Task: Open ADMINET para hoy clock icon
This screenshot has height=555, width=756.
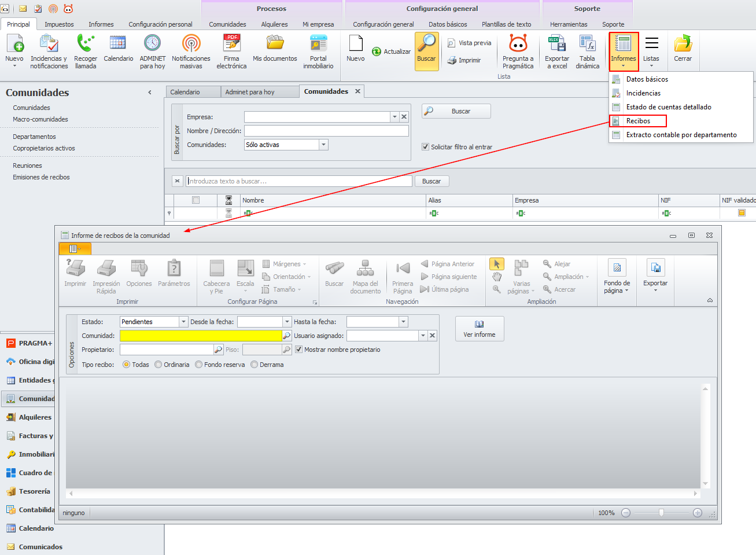Action: pos(152,51)
